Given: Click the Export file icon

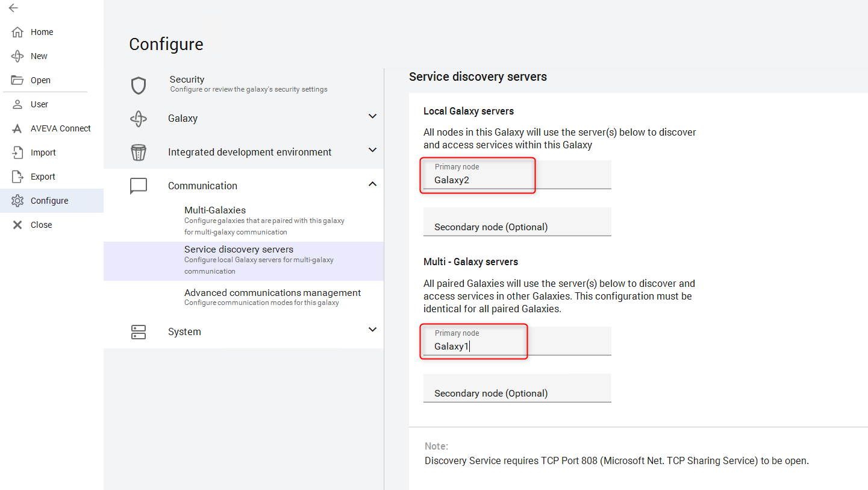Looking at the screenshot, I should [x=17, y=177].
